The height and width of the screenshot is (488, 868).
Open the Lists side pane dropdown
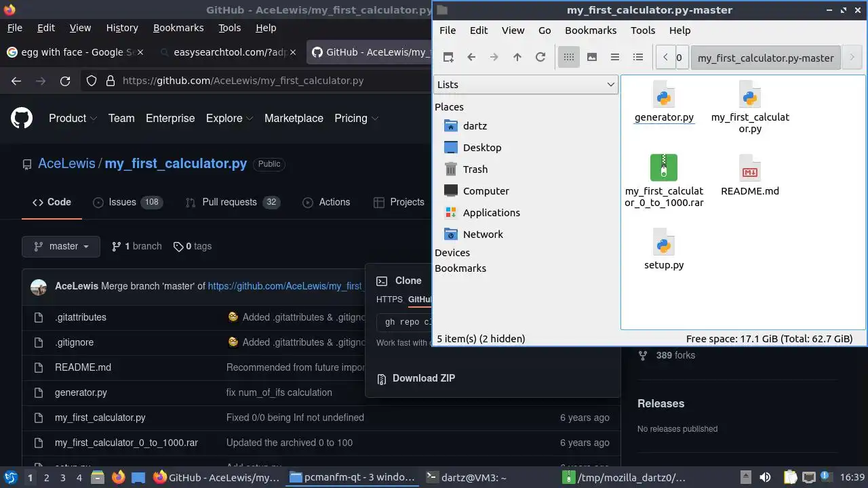tap(526, 84)
